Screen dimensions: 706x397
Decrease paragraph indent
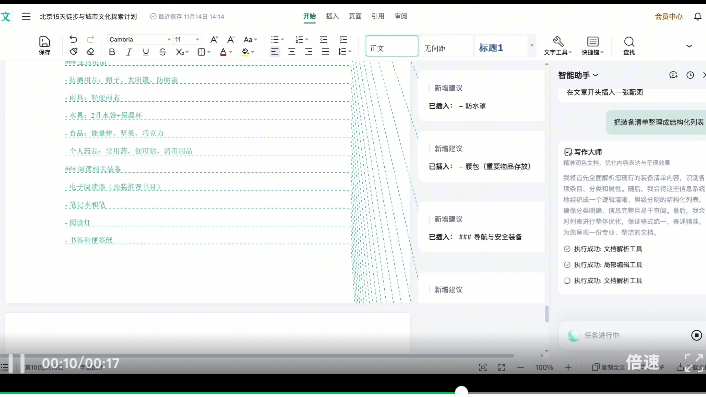(x=323, y=40)
